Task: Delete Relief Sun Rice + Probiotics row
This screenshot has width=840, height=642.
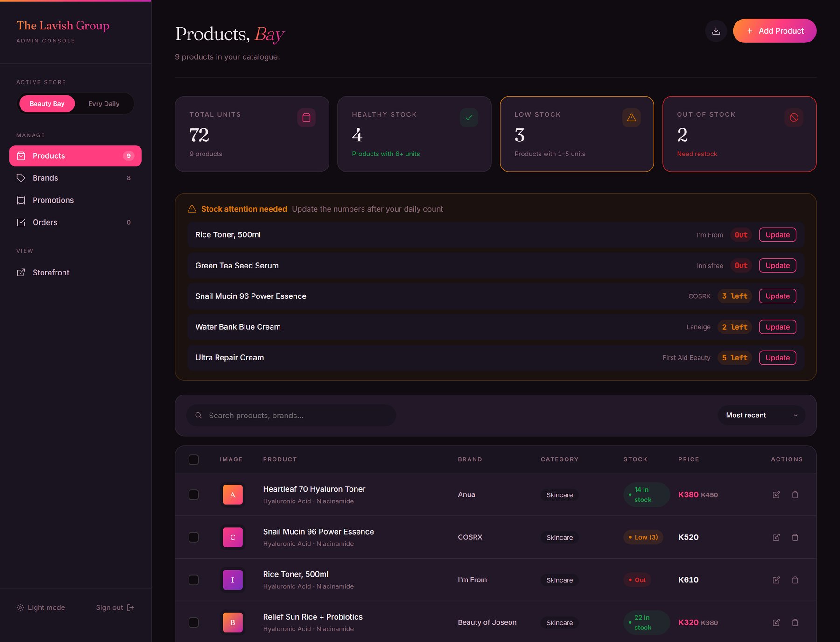Action: tap(795, 622)
